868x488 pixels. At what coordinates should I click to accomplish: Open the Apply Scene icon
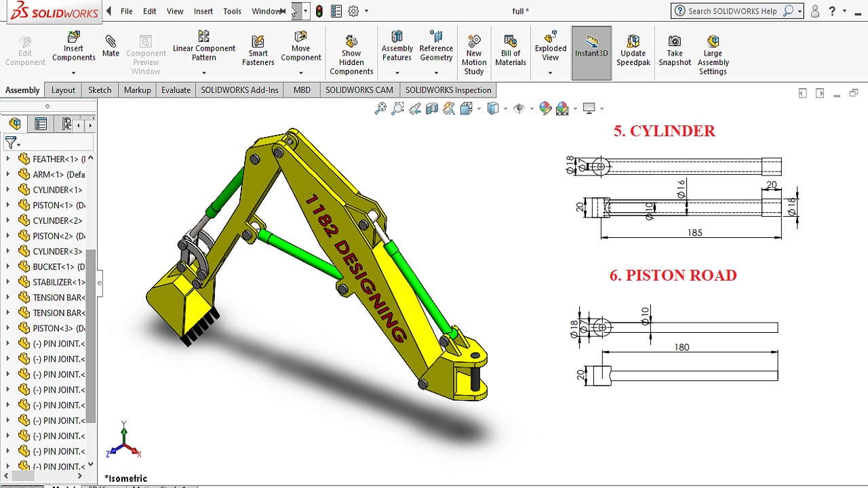pos(562,108)
